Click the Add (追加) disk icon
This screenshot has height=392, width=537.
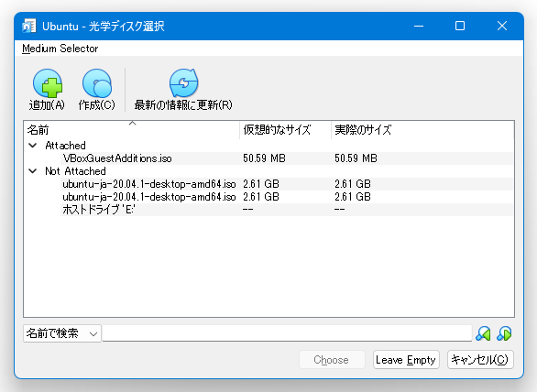pos(48,83)
